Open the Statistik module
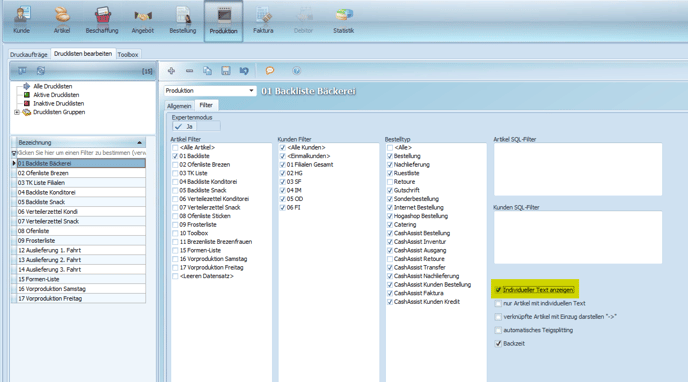The image size is (688, 382). click(x=344, y=21)
